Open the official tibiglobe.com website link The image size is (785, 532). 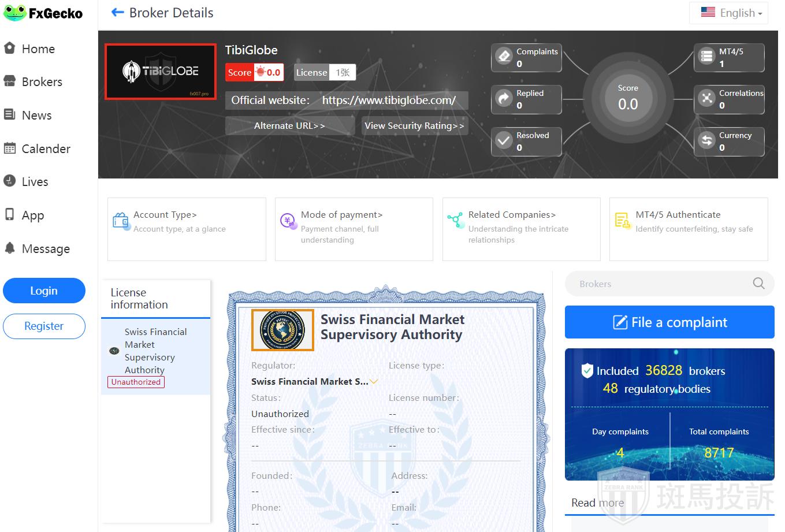pos(389,101)
